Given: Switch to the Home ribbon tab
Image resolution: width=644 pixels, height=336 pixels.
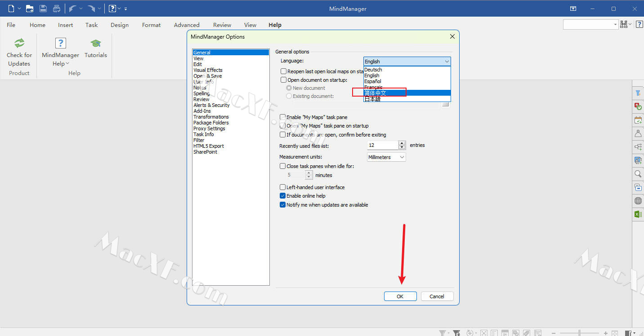Looking at the screenshot, I should point(37,25).
